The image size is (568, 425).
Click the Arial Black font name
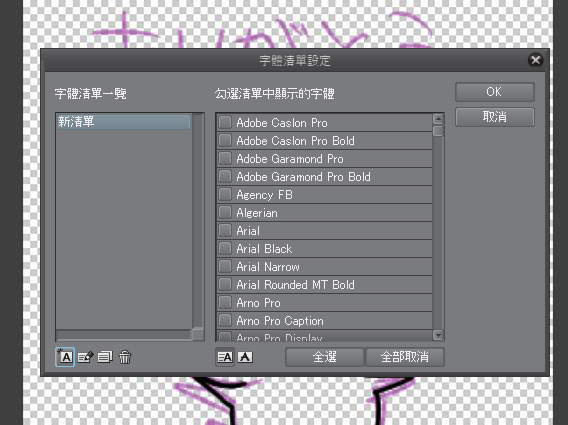pyautogui.click(x=264, y=249)
